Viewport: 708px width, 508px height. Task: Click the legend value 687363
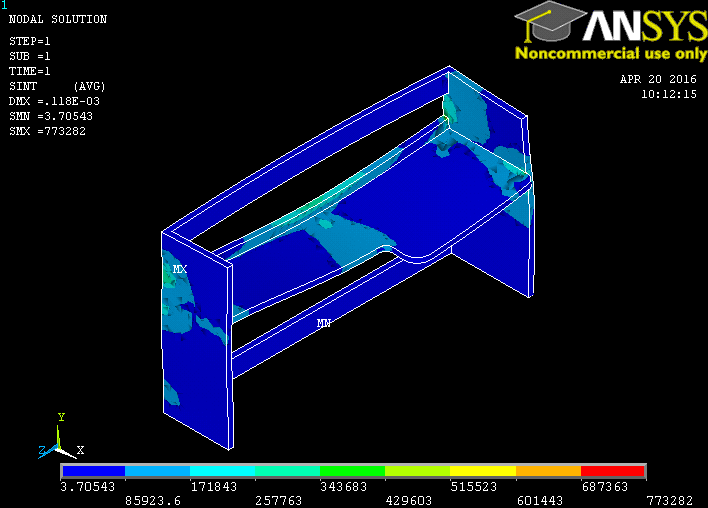tap(605, 487)
